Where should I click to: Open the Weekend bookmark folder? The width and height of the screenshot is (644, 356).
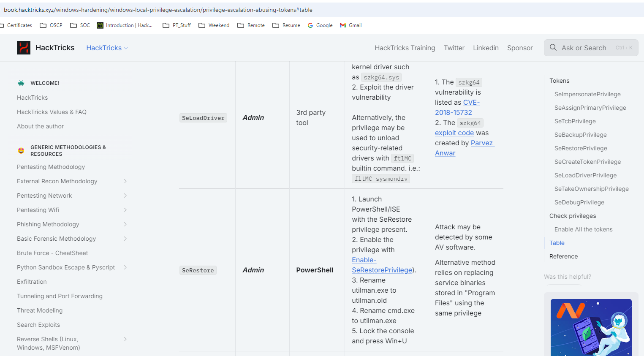pyautogui.click(x=214, y=25)
